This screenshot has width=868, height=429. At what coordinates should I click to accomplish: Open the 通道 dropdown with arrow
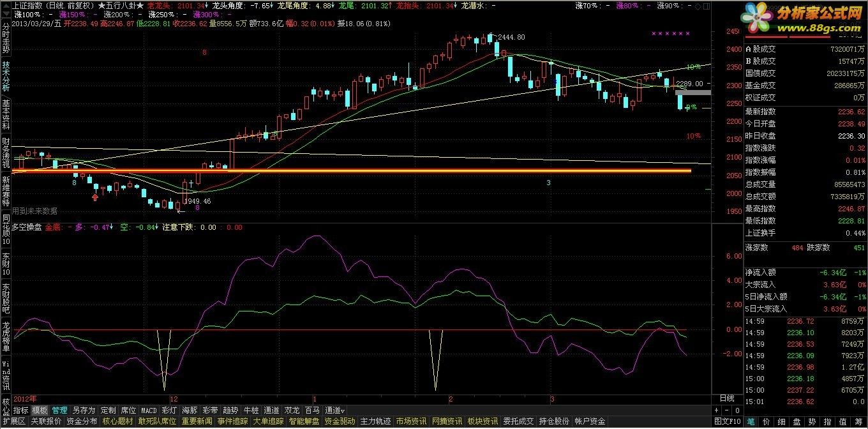334,410
